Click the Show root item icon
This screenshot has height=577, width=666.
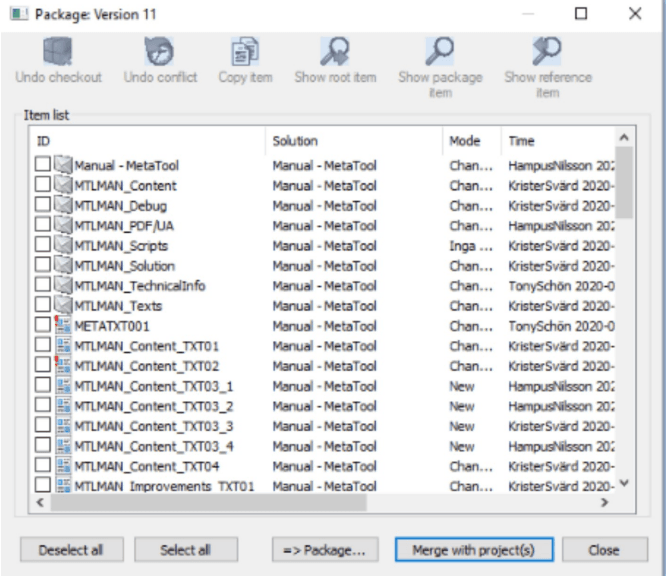[335, 51]
